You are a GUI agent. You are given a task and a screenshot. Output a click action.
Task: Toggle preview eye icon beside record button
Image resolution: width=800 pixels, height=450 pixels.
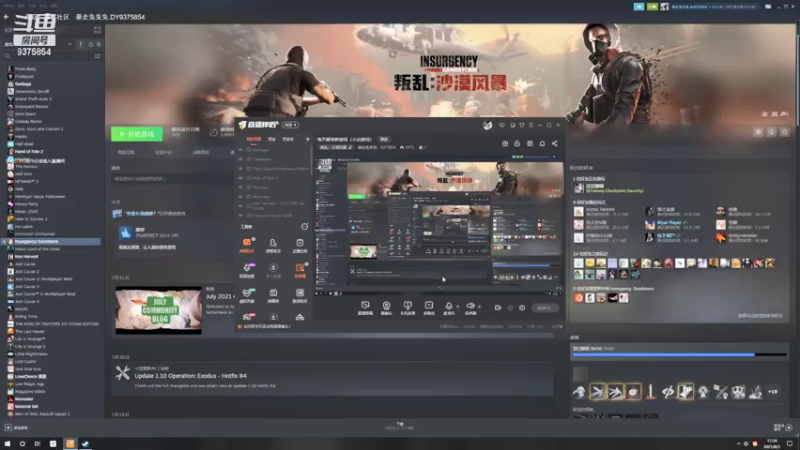pos(510,308)
